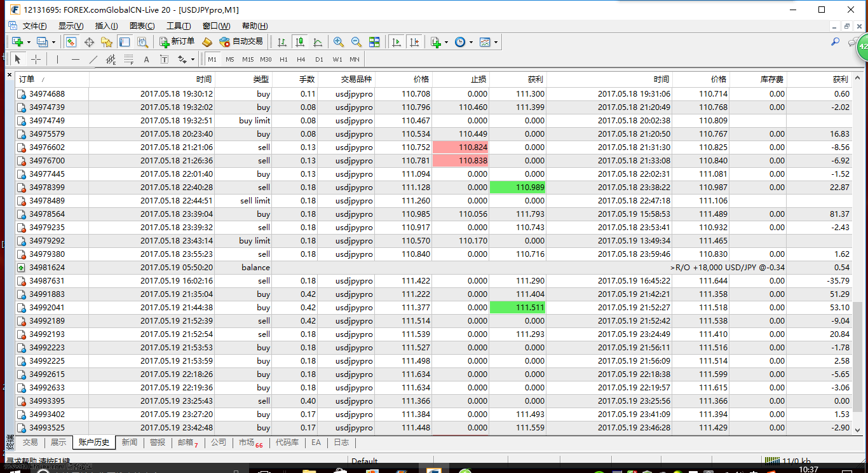Toggle the Navigator star-folder icon
Screen dimensions: 868x473
(107, 42)
